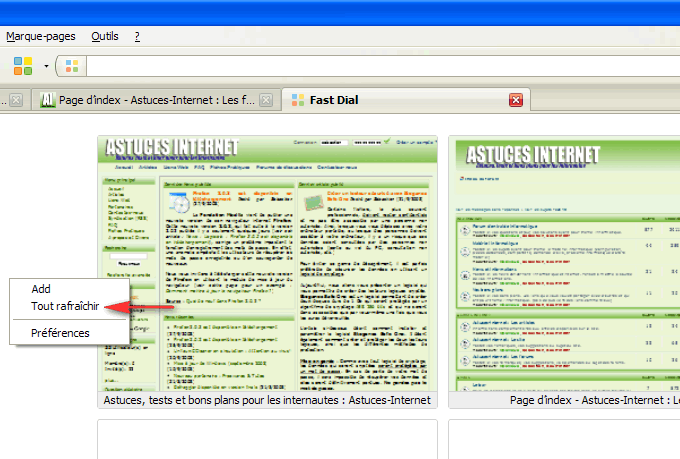680x459 pixels.
Task: Focus the URL address field
Action: coord(383,66)
